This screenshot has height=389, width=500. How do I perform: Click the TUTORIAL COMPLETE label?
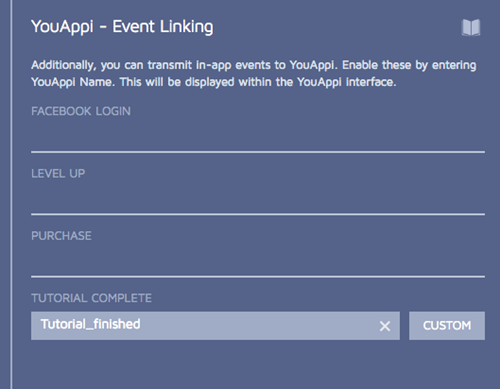[91, 298]
